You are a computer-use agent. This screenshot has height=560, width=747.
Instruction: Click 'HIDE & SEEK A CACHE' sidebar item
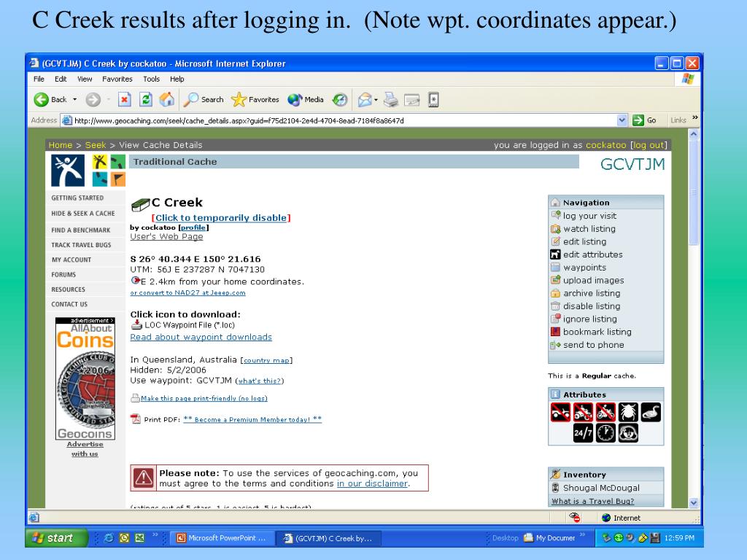[x=83, y=214]
